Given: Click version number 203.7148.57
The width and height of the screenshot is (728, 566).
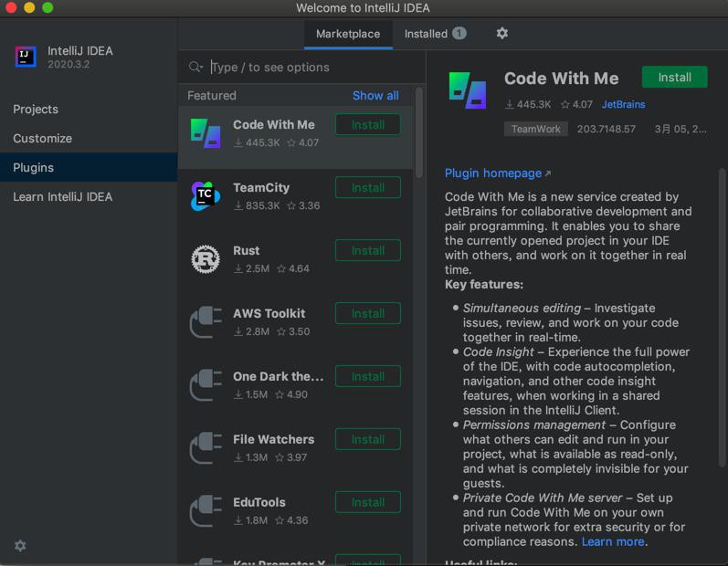Looking at the screenshot, I should [606, 129].
